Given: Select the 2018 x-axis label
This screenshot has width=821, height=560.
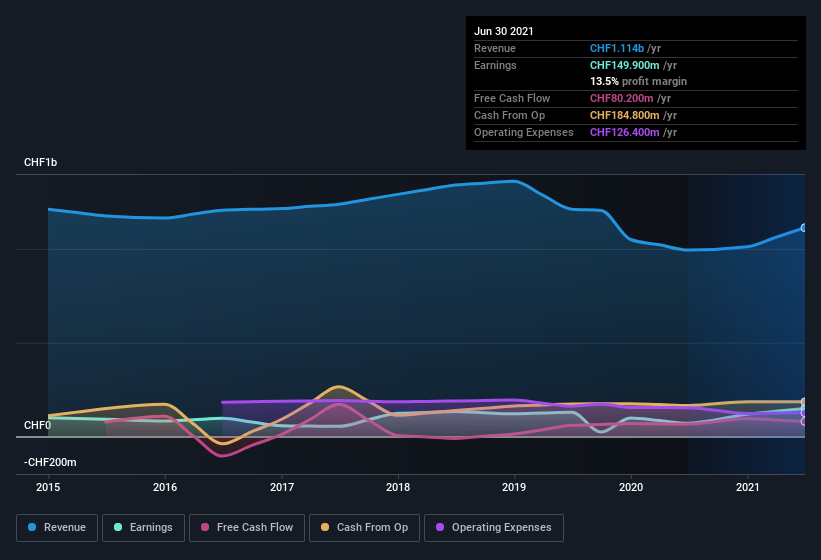Looking at the screenshot, I should 398,487.
